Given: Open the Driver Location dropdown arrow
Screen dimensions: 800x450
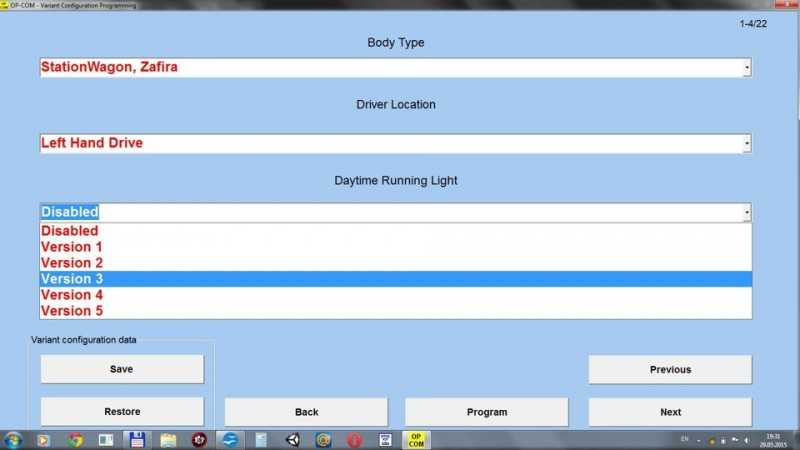Looking at the screenshot, I should coord(747,143).
